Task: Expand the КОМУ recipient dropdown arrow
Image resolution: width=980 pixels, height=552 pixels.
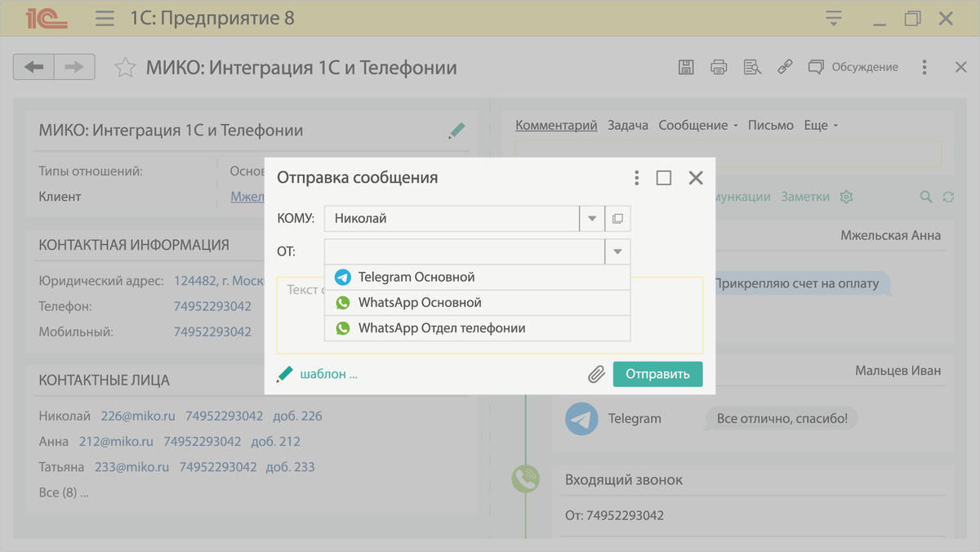Action: pos(591,219)
